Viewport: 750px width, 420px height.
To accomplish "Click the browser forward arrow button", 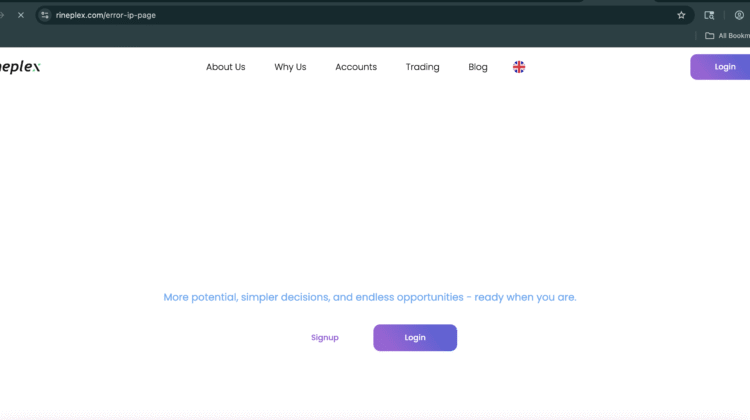I will point(3,15).
